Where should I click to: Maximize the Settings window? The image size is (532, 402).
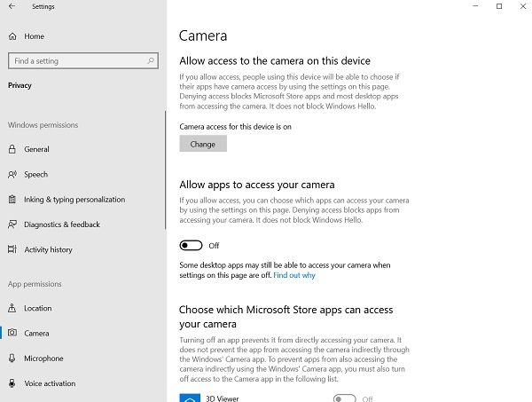click(x=498, y=7)
